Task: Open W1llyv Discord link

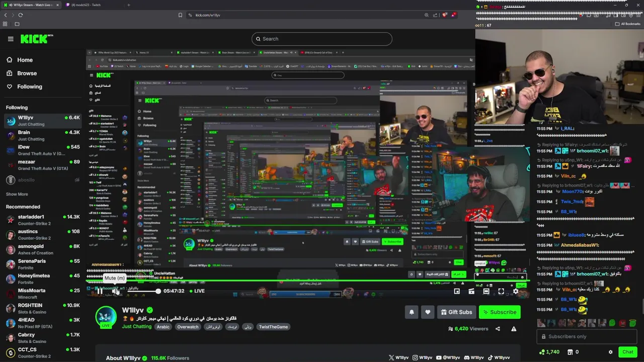Action: [x=473, y=358]
